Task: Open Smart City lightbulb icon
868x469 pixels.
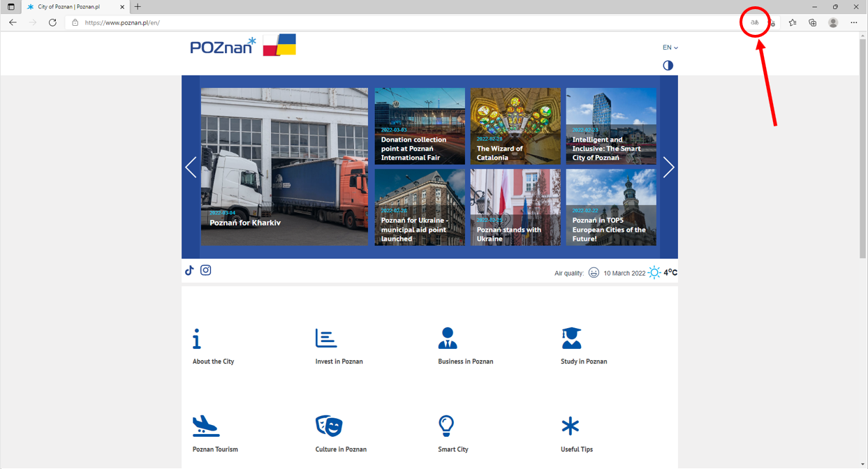Action: [446, 426]
